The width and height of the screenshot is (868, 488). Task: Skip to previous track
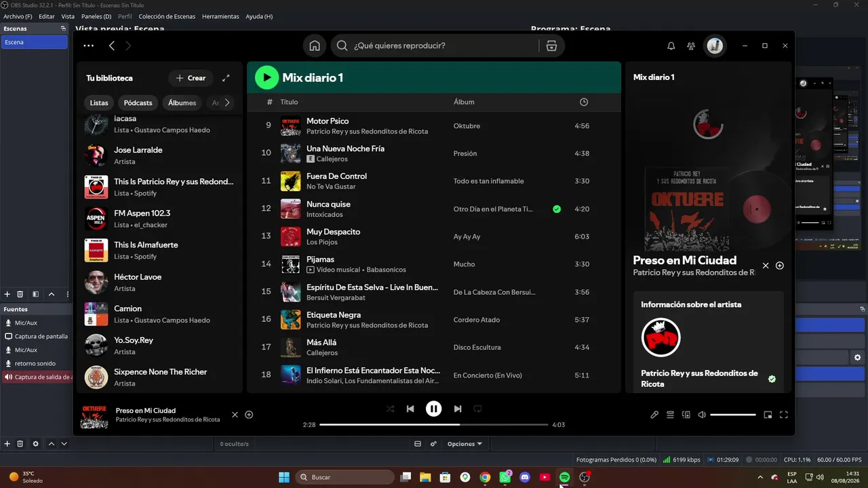410,409
